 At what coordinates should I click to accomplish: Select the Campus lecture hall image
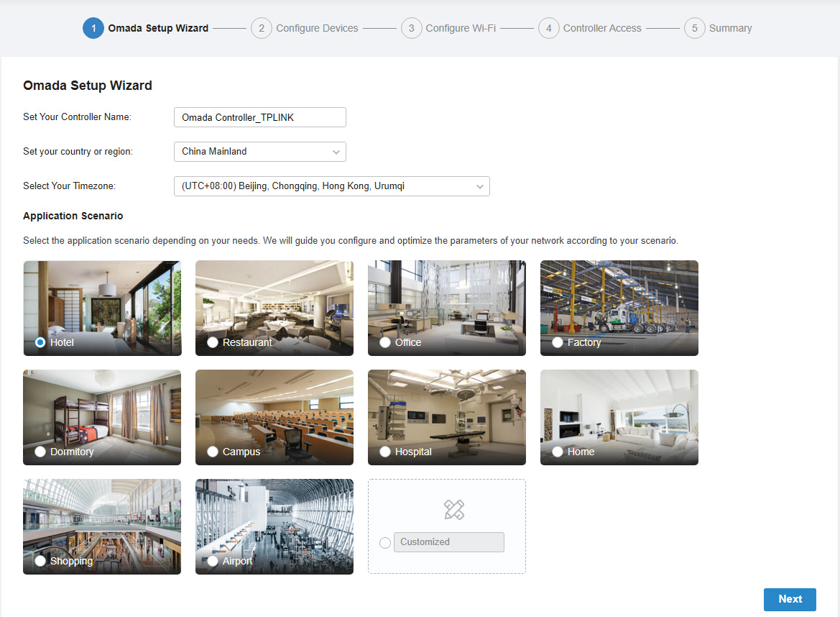point(274,410)
